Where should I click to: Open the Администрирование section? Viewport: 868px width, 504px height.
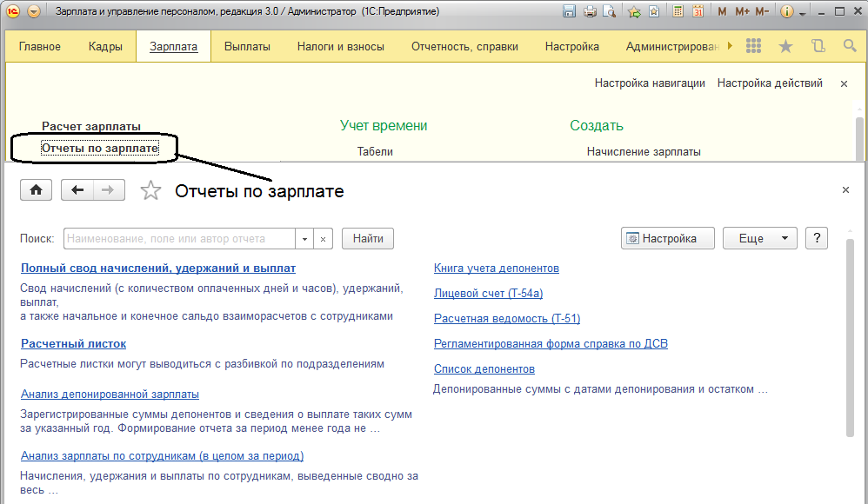(x=672, y=46)
